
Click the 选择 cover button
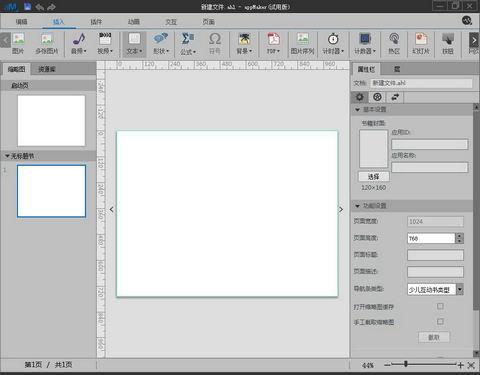click(373, 176)
